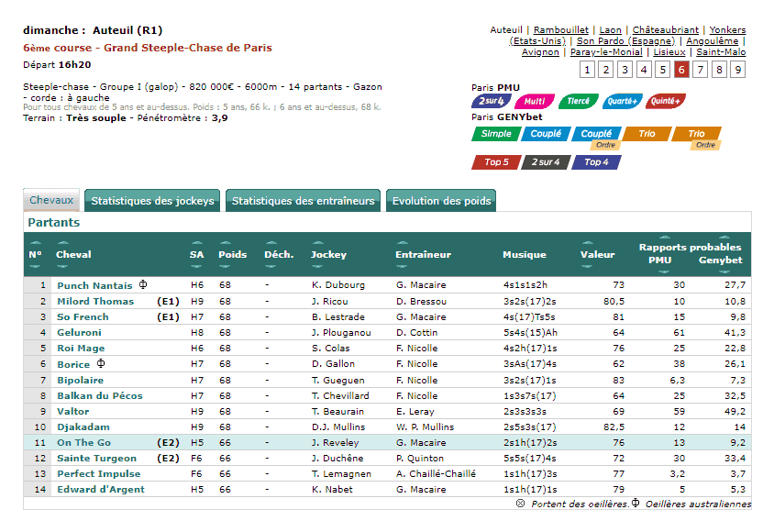The image size is (774, 532).
Task: Select the PMU Multi bet badge
Action: coord(535,102)
